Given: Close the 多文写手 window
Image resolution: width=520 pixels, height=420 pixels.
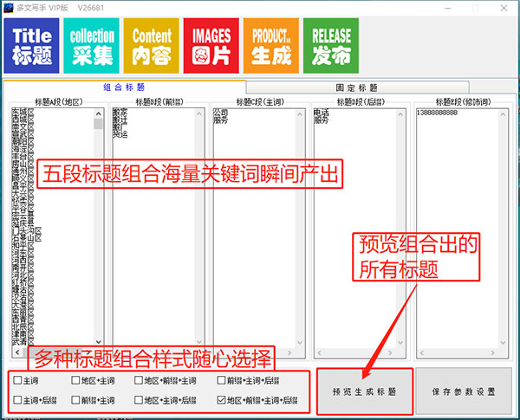Looking at the screenshot, I should pos(504,8).
